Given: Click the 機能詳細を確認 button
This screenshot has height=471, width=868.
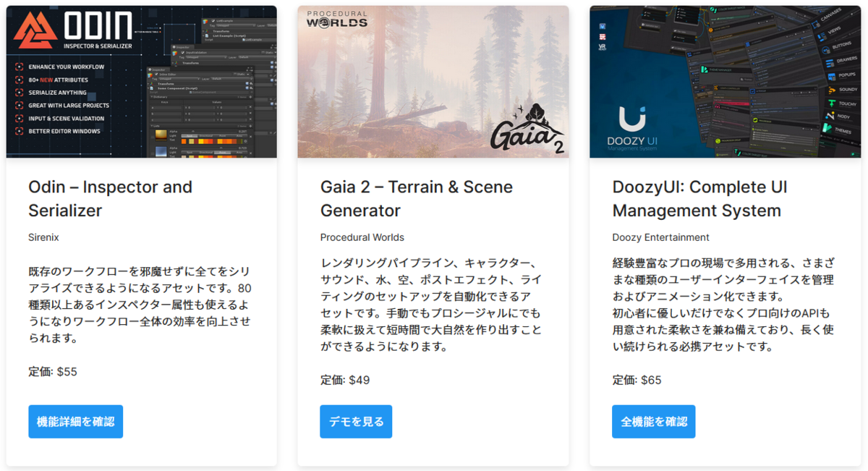Looking at the screenshot, I should coord(76,421).
